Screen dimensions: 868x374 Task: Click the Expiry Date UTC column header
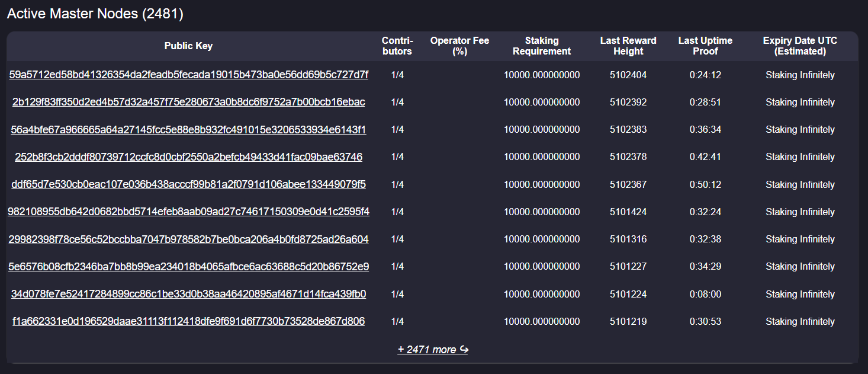800,46
